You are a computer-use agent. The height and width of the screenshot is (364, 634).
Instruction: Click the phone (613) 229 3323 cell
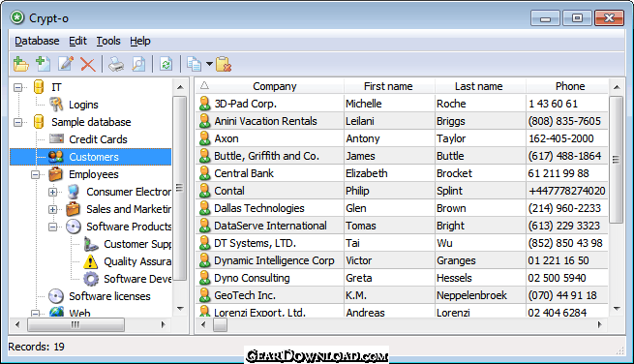tap(564, 226)
